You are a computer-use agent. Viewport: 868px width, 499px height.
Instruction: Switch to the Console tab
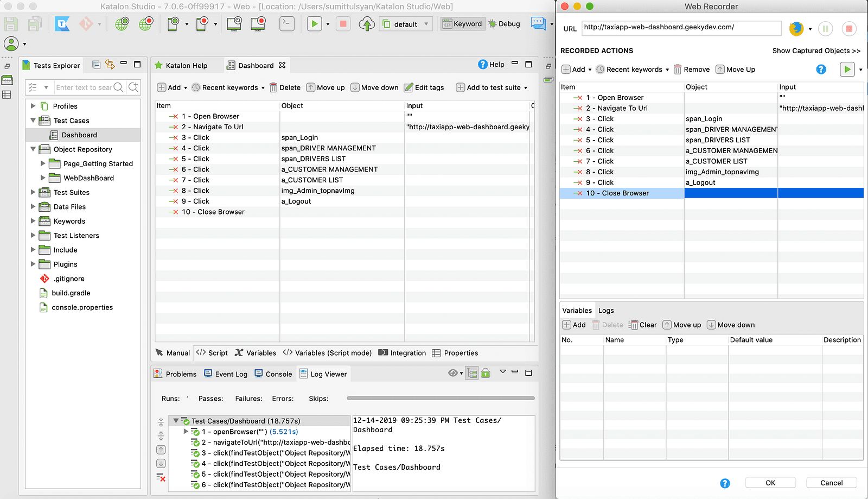(x=273, y=374)
